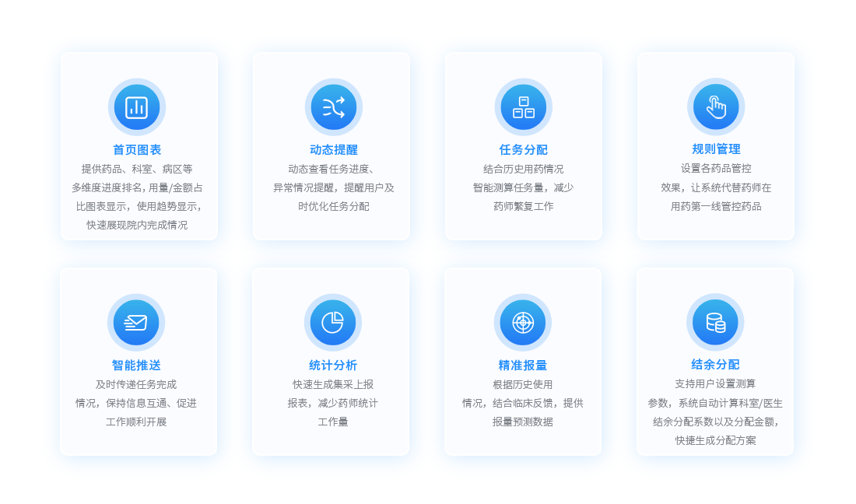856x504 pixels.
Task: Select the stacked boxes icon for 任务分配
Action: point(524,107)
